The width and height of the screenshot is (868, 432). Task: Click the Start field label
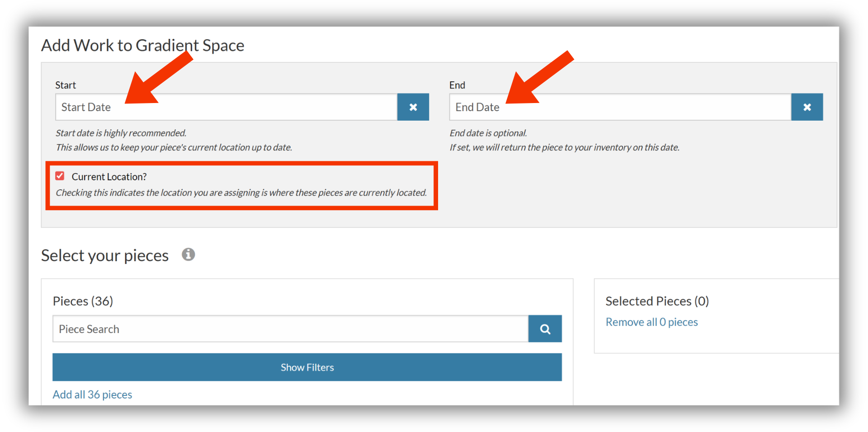[66, 85]
